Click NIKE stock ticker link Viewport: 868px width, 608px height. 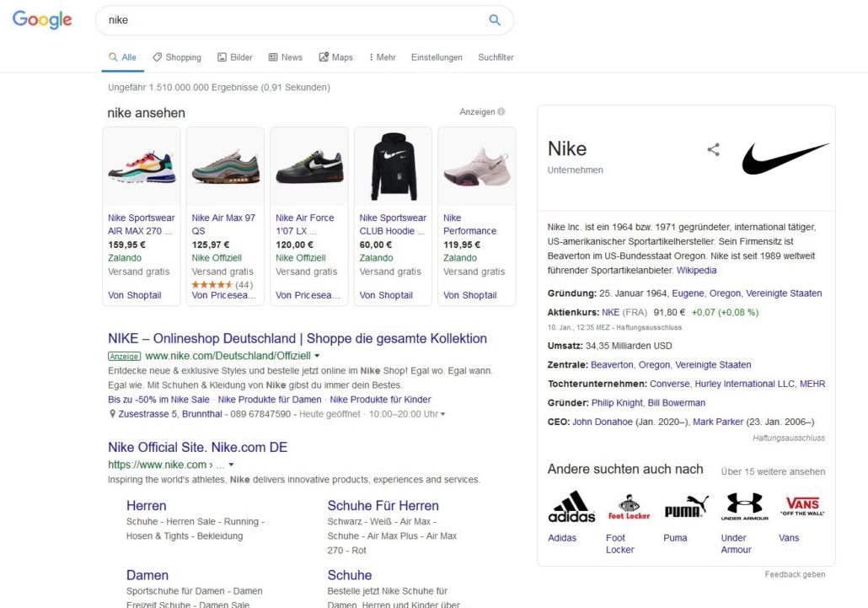611,312
